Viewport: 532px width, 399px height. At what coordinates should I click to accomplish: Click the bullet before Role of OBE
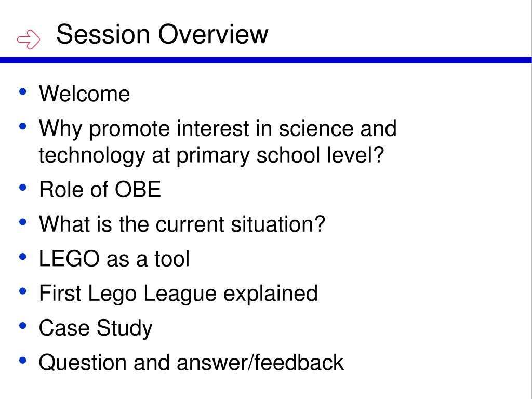point(23,187)
